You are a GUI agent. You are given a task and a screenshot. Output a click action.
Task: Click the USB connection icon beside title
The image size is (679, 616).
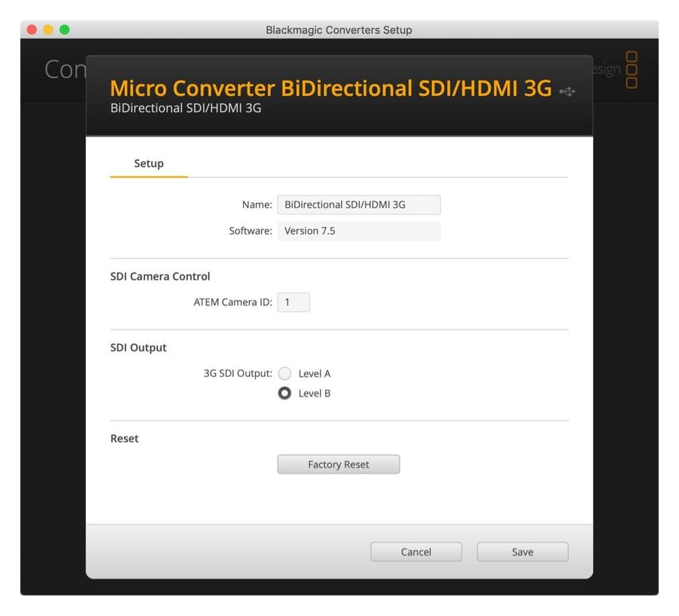click(x=567, y=92)
